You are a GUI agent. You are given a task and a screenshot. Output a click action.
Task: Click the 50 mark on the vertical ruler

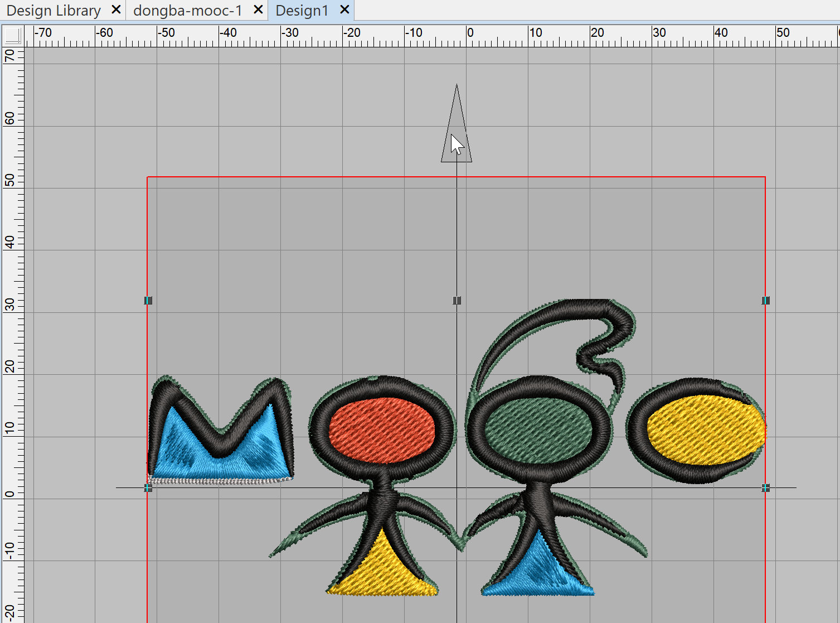tap(10, 180)
